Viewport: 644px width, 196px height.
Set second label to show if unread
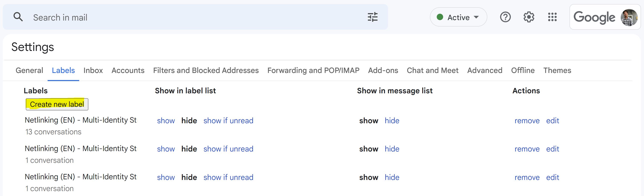coord(228,149)
